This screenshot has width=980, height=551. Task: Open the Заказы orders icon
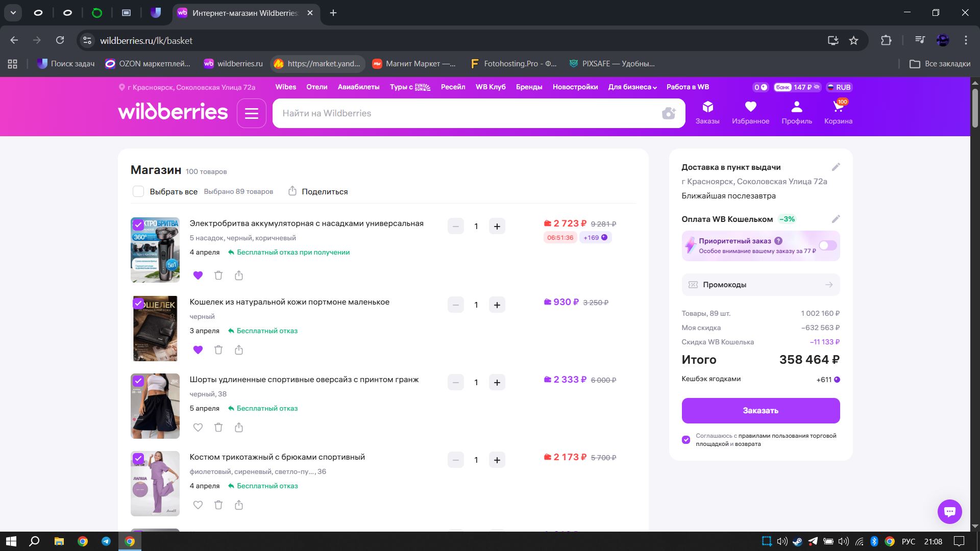[x=707, y=112]
